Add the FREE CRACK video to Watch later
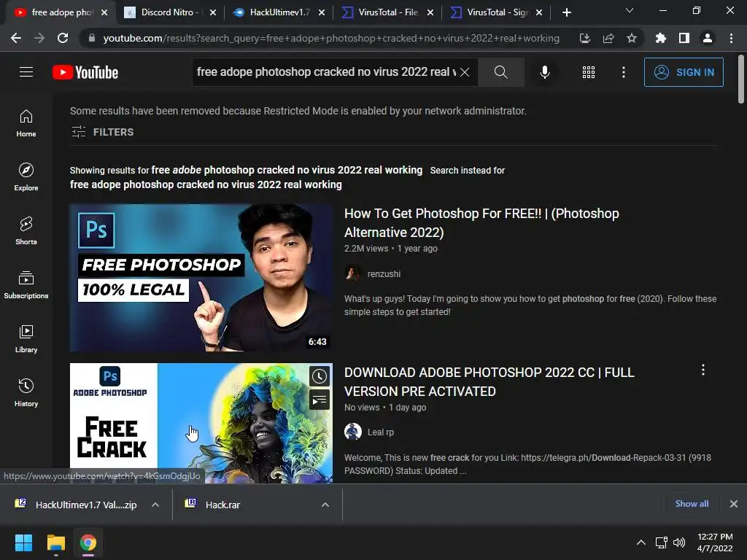 click(x=320, y=377)
